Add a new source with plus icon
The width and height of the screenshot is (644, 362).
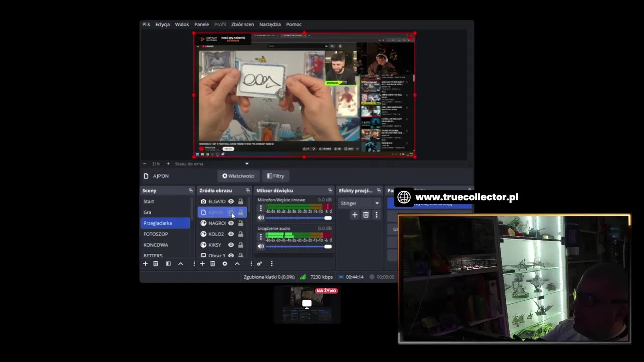click(202, 264)
